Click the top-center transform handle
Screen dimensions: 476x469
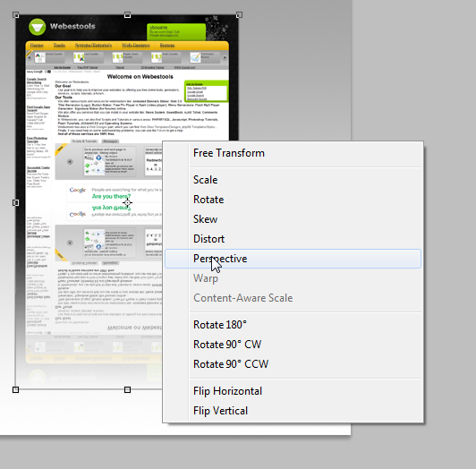[127, 15]
